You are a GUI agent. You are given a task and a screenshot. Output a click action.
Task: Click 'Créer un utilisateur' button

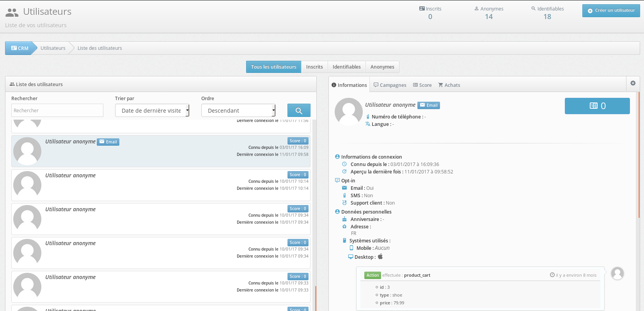click(x=611, y=11)
